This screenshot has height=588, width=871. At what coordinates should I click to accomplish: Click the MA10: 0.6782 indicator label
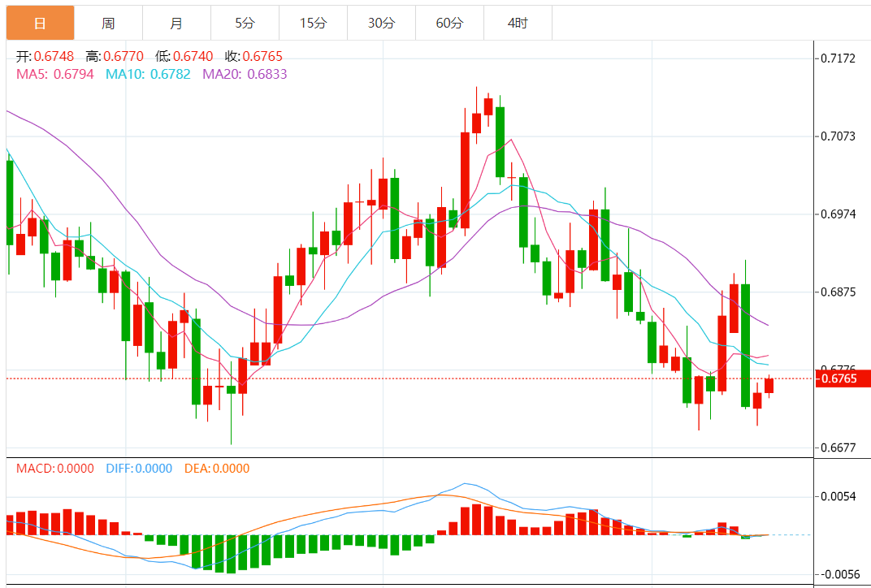pos(149,74)
